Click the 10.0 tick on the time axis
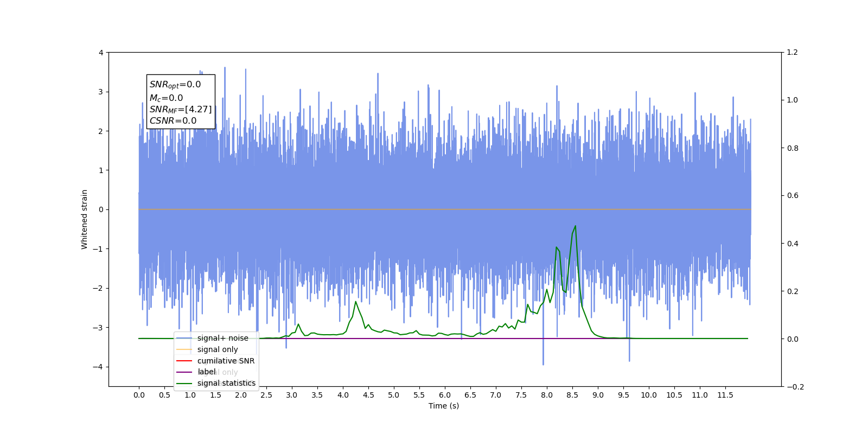This screenshot has height=434, width=868. click(649, 395)
